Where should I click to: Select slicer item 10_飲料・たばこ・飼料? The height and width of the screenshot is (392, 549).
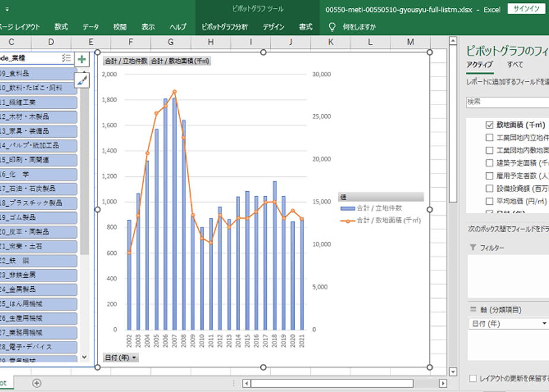click(38, 88)
